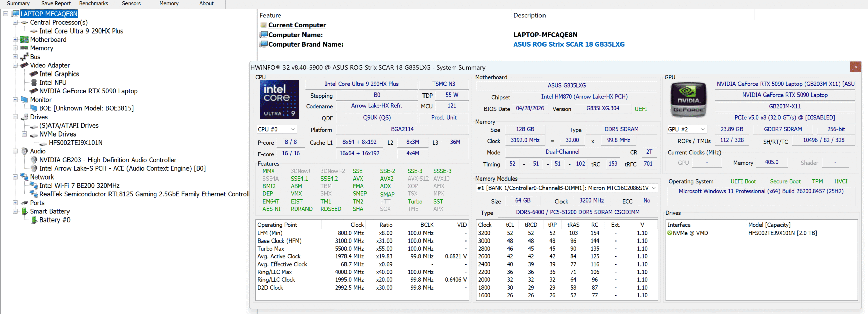
Task: Open the Sensors menu
Action: click(x=131, y=4)
